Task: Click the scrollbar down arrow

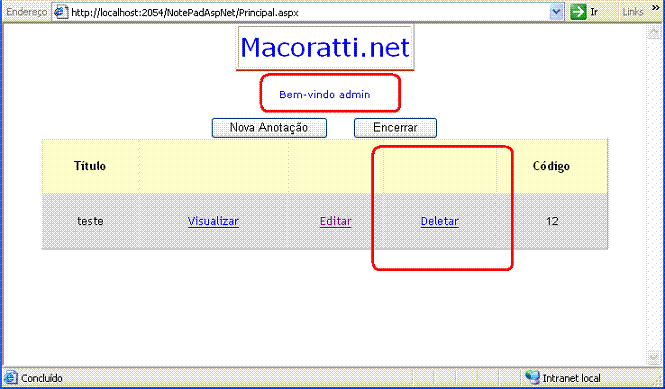Action: [x=653, y=358]
